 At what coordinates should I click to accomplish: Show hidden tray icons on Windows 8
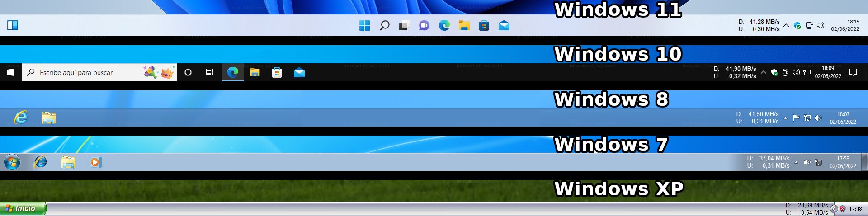[785, 118]
